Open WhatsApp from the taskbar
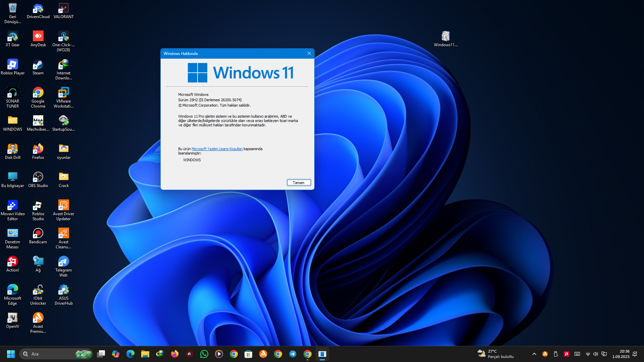The image size is (644, 362). [x=204, y=354]
